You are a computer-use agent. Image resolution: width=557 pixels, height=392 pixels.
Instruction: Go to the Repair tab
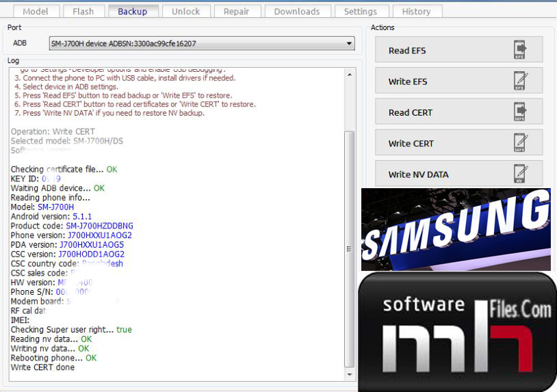pos(237,12)
